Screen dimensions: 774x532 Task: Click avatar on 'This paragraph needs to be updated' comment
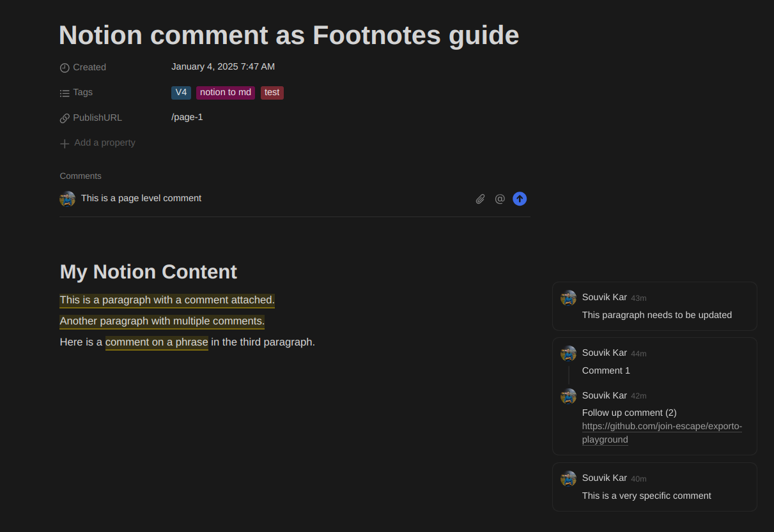(x=568, y=298)
